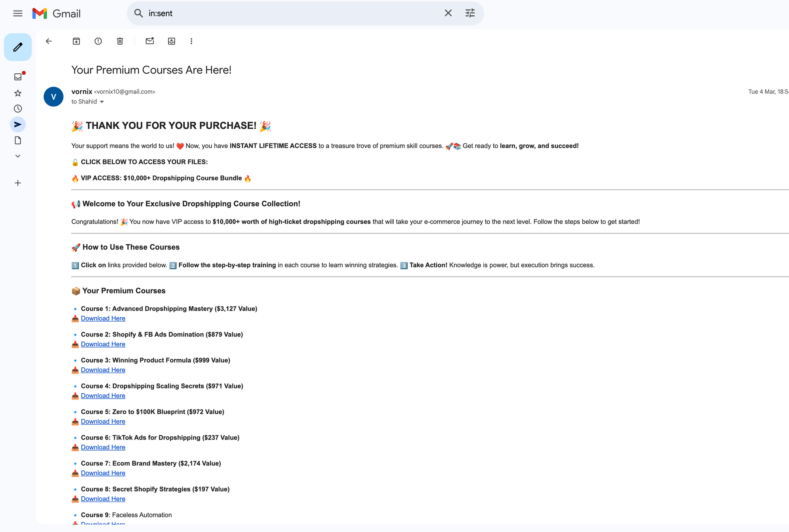Open the main menu hamburger icon

coord(18,13)
